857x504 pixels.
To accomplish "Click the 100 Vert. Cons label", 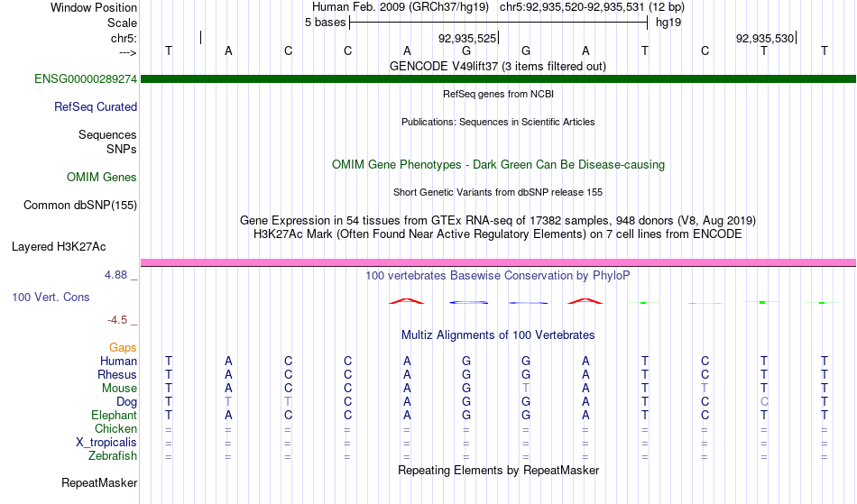I will [51, 297].
